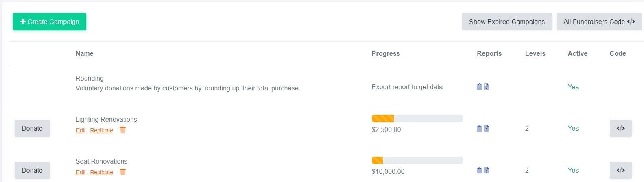This screenshot has height=182, width=644.
Task: Get embed code for Seat Renovations
Action: pyautogui.click(x=620, y=170)
